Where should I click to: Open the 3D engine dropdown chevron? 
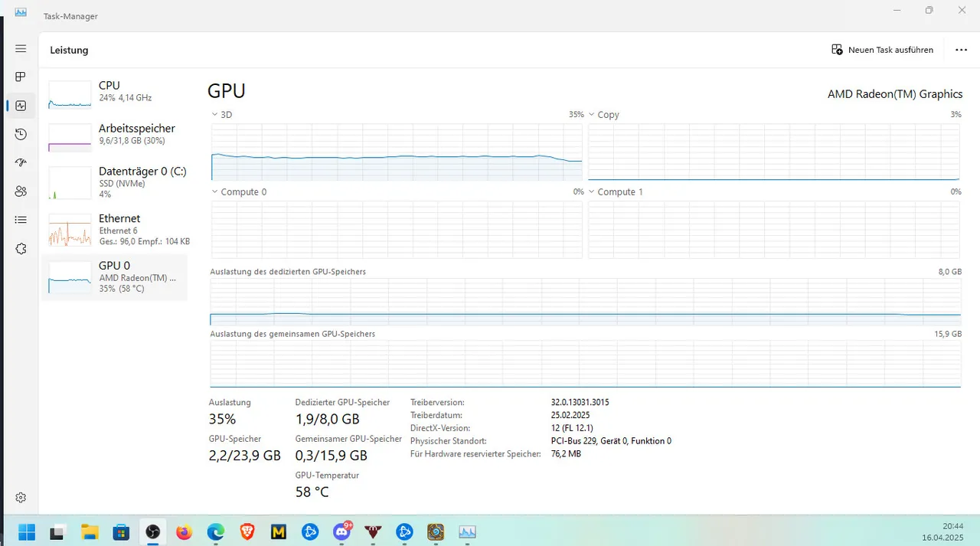click(214, 114)
